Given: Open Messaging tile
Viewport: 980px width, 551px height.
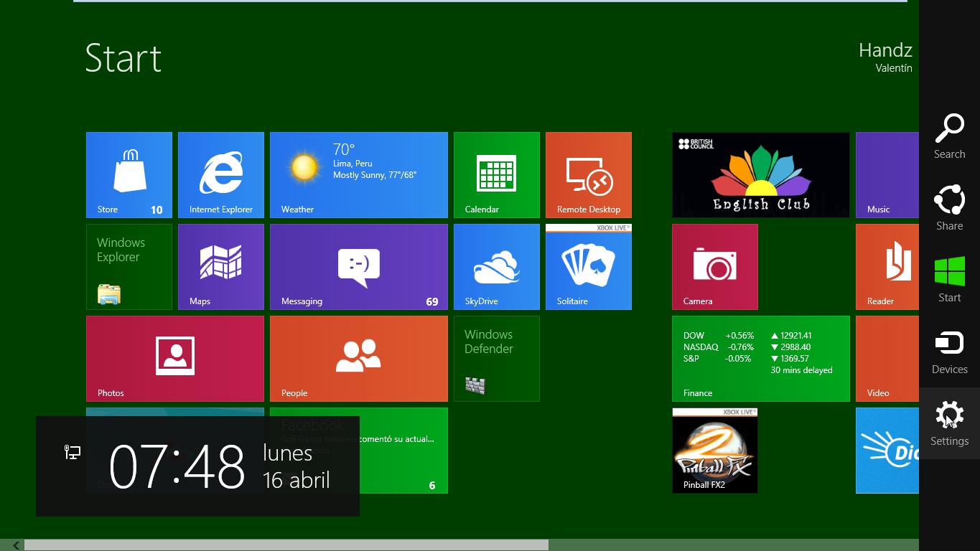Looking at the screenshot, I should 359,267.
